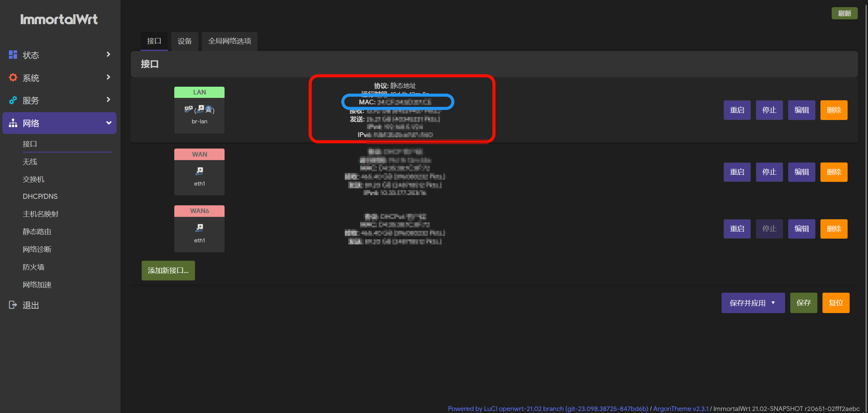Click the Services cogs icon
The width and height of the screenshot is (868, 413).
13,100
